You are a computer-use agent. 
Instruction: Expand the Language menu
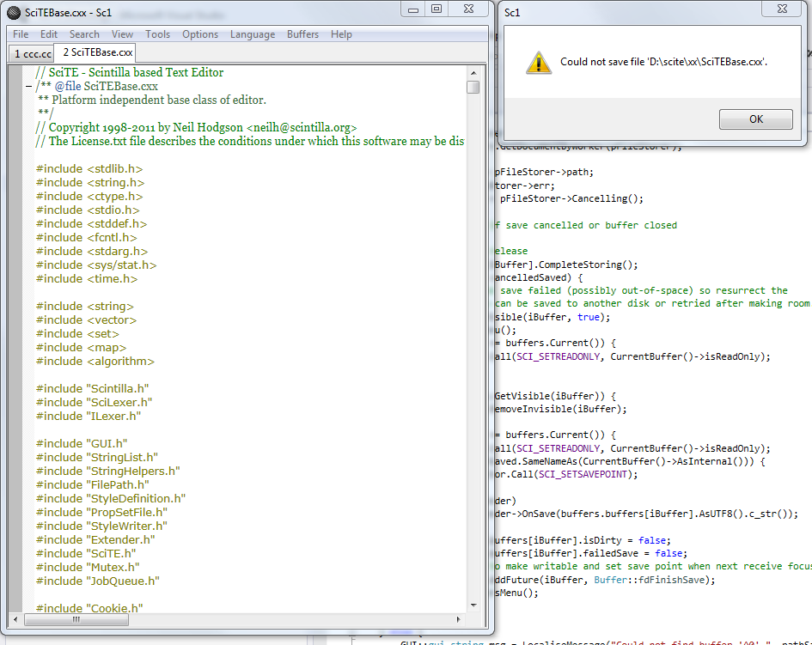(x=253, y=34)
